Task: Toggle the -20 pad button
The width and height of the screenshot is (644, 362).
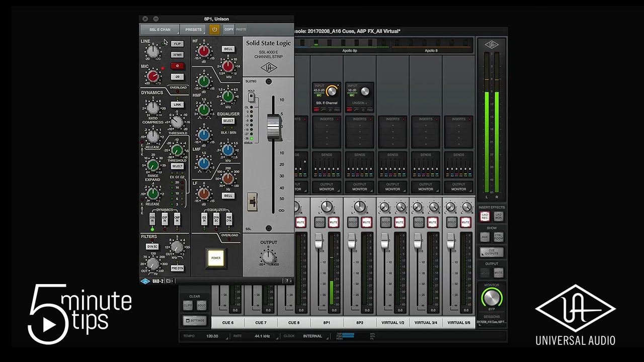Action: coord(177,77)
